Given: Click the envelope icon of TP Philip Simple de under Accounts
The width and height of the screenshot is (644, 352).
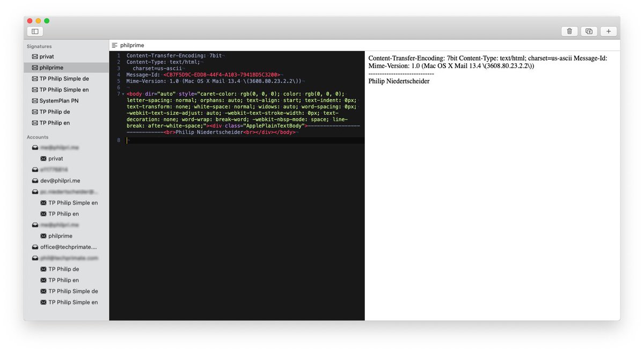Looking at the screenshot, I should pyautogui.click(x=43, y=291).
